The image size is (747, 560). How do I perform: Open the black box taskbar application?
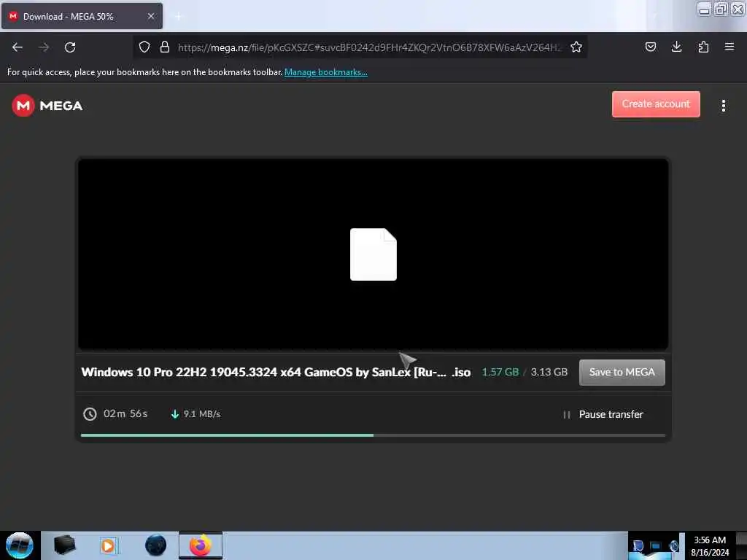click(64, 545)
